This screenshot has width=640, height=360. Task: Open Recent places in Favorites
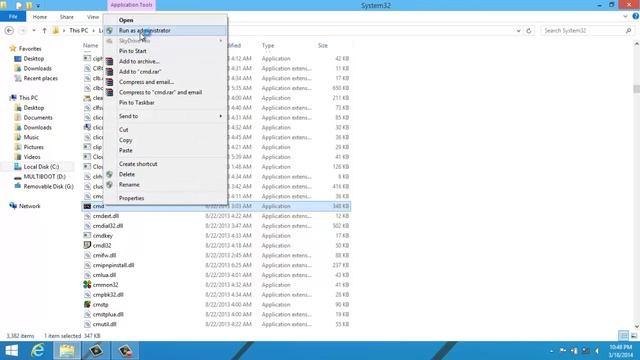pos(40,78)
